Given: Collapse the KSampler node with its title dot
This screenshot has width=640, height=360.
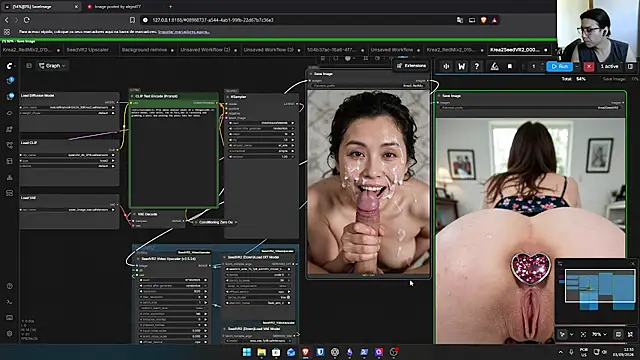Looking at the screenshot, I should [x=228, y=97].
